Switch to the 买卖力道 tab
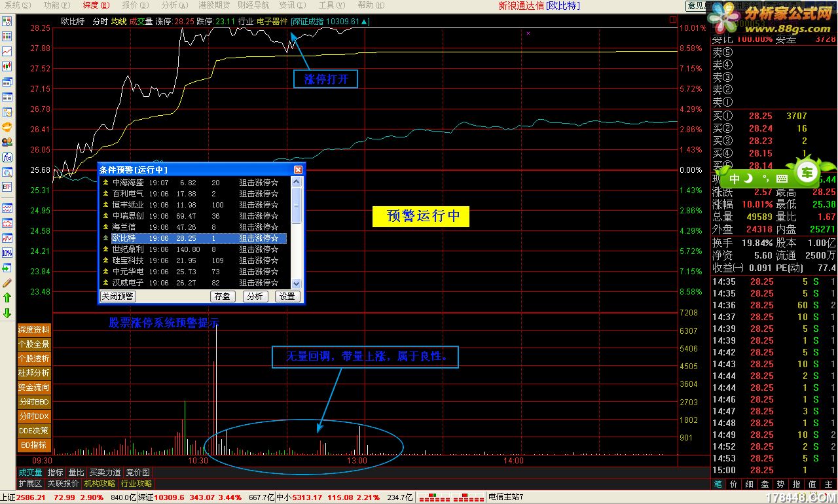The image size is (838, 504). coord(105,473)
